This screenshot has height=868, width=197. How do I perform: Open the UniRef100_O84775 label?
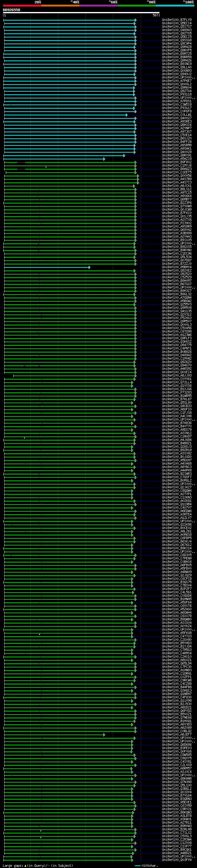pos(177,345)
